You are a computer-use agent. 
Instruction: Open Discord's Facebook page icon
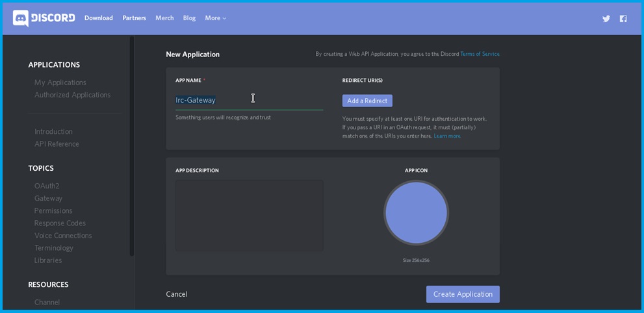[x=623, y=19]
